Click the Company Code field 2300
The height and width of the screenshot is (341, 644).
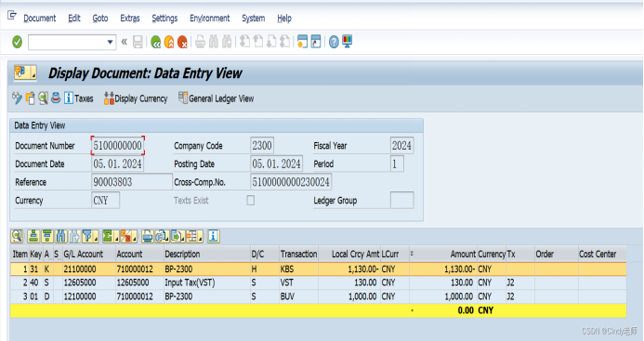click(262, 146)
